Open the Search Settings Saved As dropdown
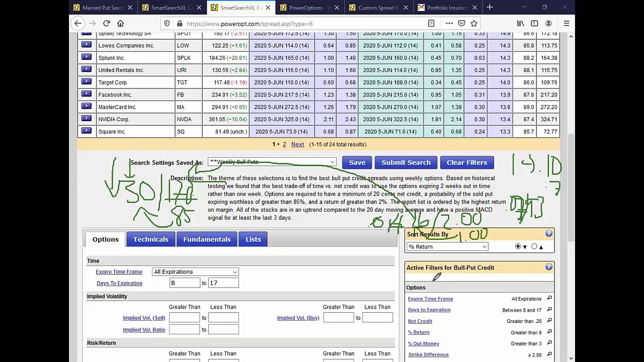Viewport: 644px width, 362px height. pos(272,162)
